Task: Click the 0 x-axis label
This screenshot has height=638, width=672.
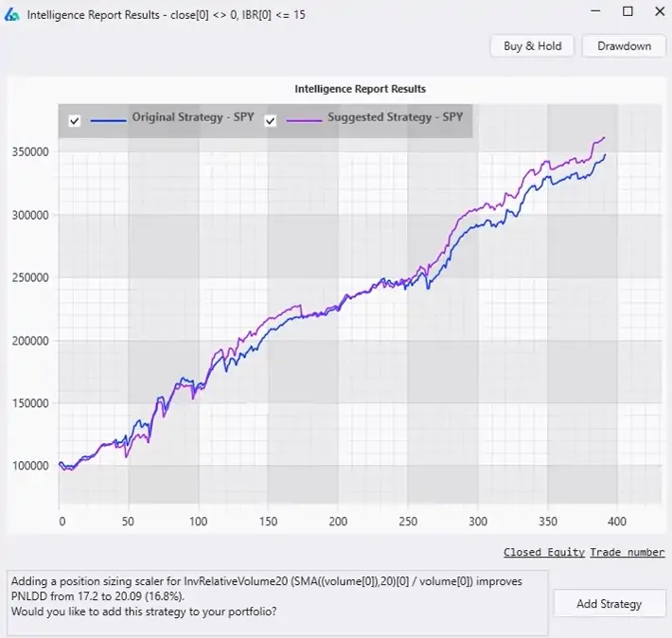Action: pos(62,522)
